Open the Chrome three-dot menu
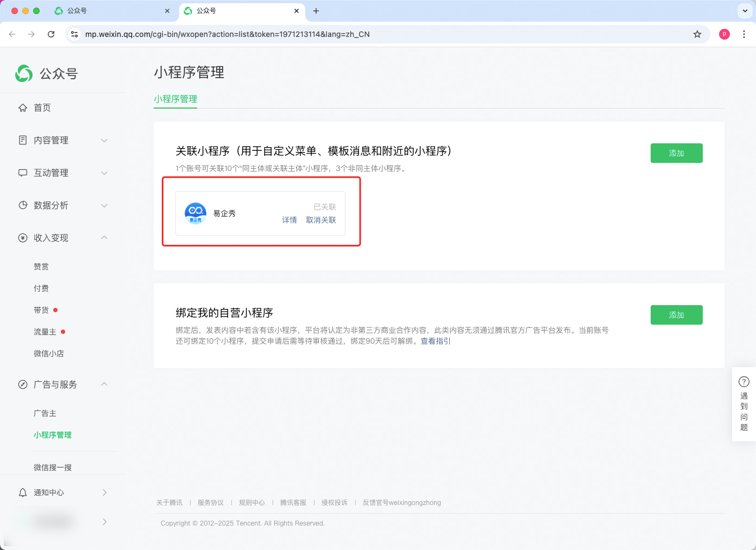 point(744,34)
